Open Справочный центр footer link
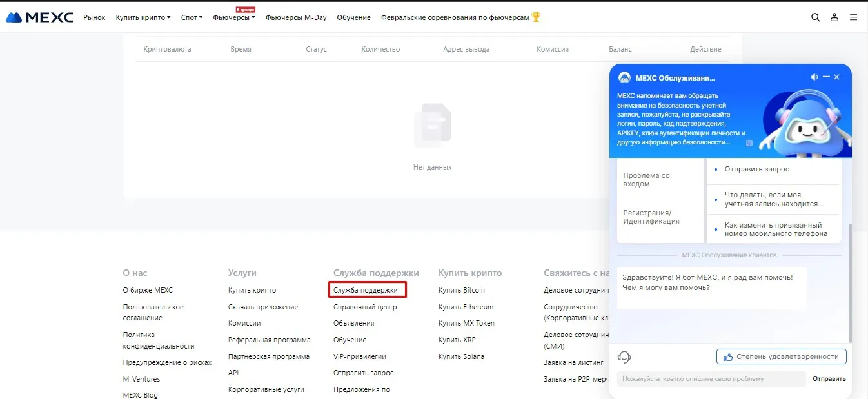The image size is (868, 399). click(365, 307)
